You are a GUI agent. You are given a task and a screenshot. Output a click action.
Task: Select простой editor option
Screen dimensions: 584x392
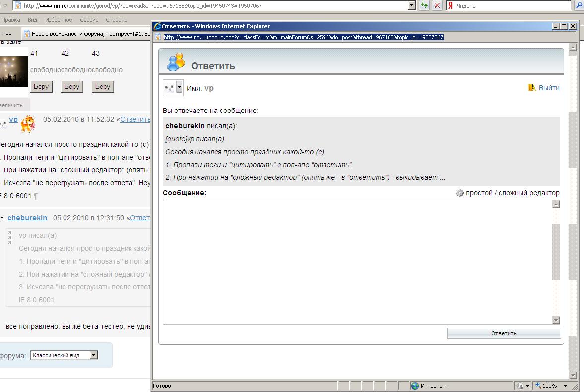pos(479,193)
